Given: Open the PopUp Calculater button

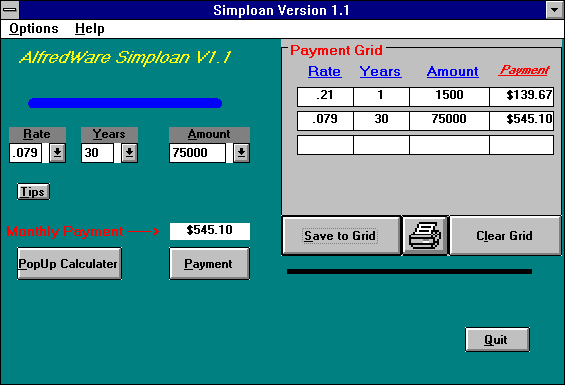Looking at the screenshot, I should [69, 264].
